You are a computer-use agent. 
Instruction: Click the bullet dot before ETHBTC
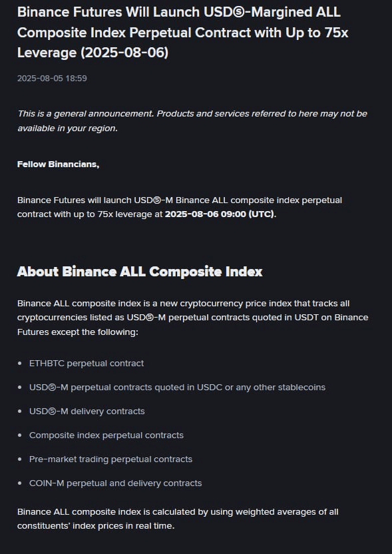pyautogui.click(x=20, y=363)
